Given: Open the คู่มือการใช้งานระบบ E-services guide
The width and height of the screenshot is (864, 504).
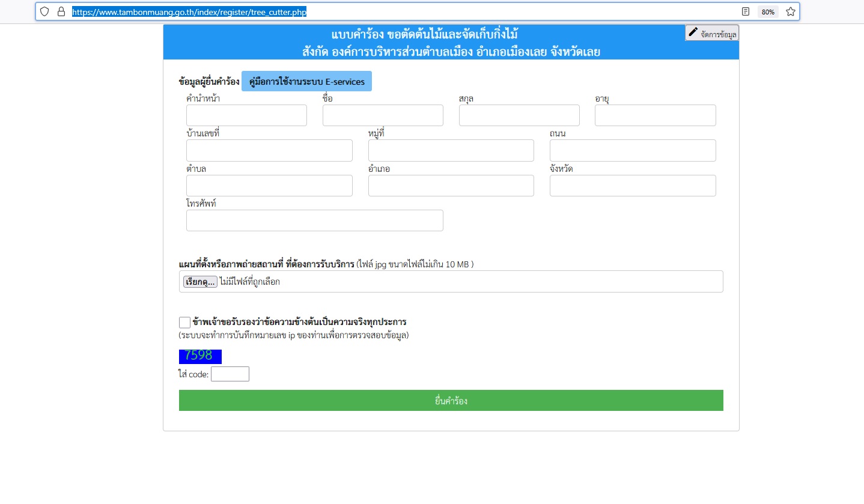Looking at the screenshot, I should point(306,81).
